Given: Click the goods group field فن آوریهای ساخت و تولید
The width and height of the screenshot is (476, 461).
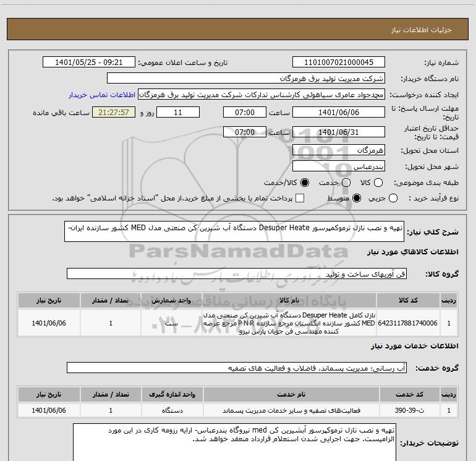Looking at the screenshot, I should coord(237,274).
